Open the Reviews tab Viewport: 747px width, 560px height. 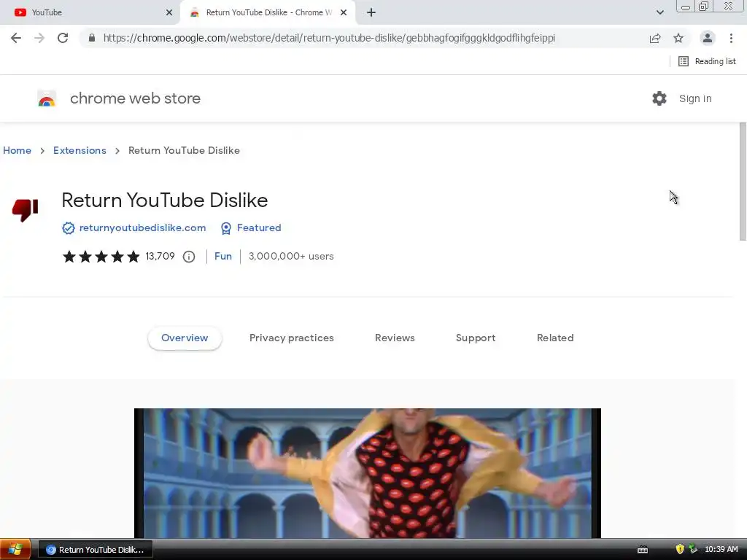[x=395, y=338]
